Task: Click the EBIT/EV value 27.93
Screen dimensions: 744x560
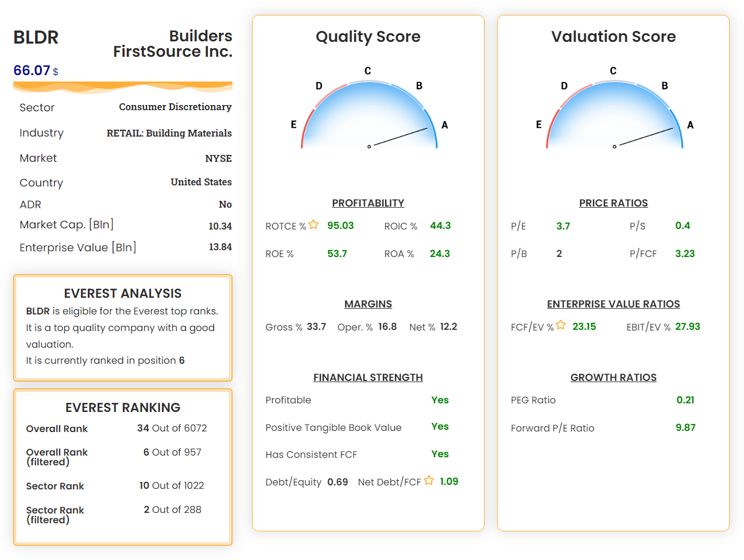Action: pos(688,326)
